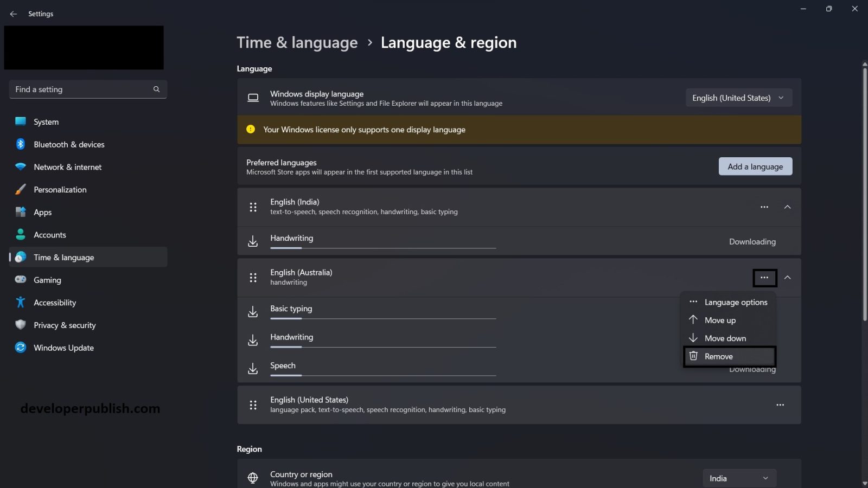
Task: Click the more options dots for English (India)
Action: click(x=764, y=207)
